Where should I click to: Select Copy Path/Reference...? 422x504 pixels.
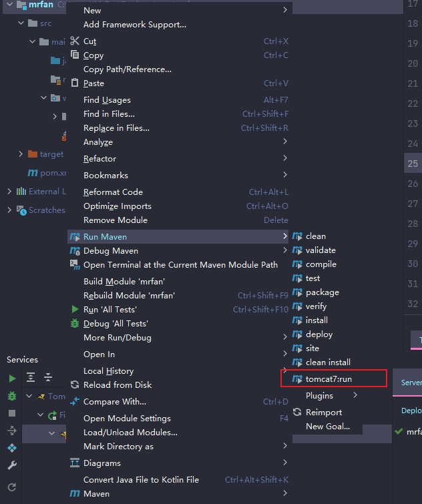tap(128, 69)
